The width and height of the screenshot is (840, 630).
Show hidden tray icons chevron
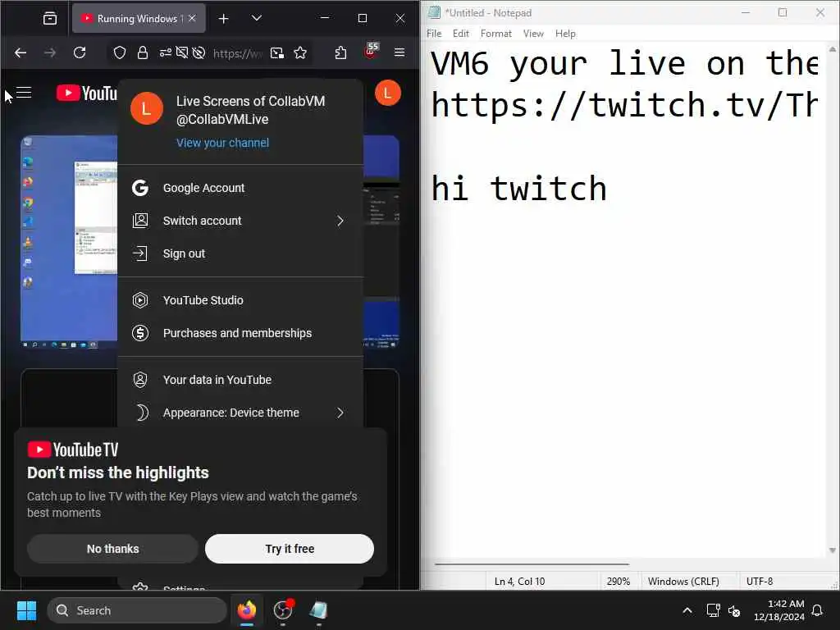[687, 610]
